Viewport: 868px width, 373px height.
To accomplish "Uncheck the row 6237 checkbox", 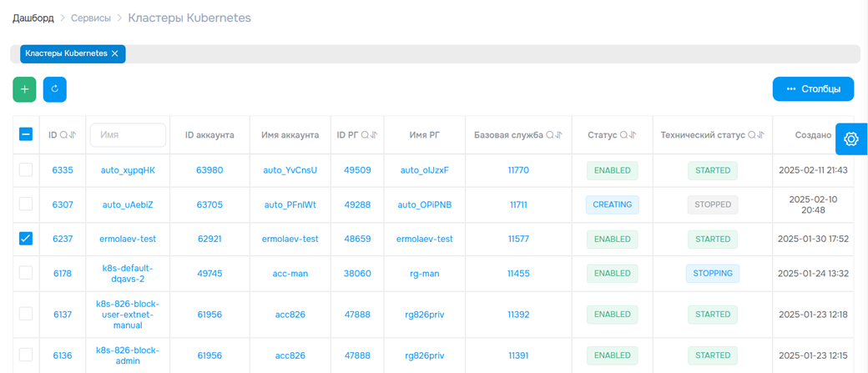I will point(26,239).
